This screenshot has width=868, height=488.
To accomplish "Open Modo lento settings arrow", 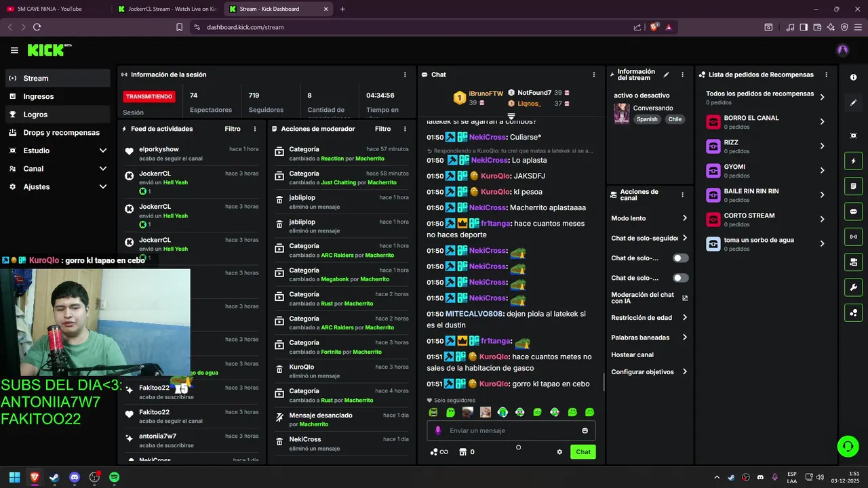I will 684,218.
